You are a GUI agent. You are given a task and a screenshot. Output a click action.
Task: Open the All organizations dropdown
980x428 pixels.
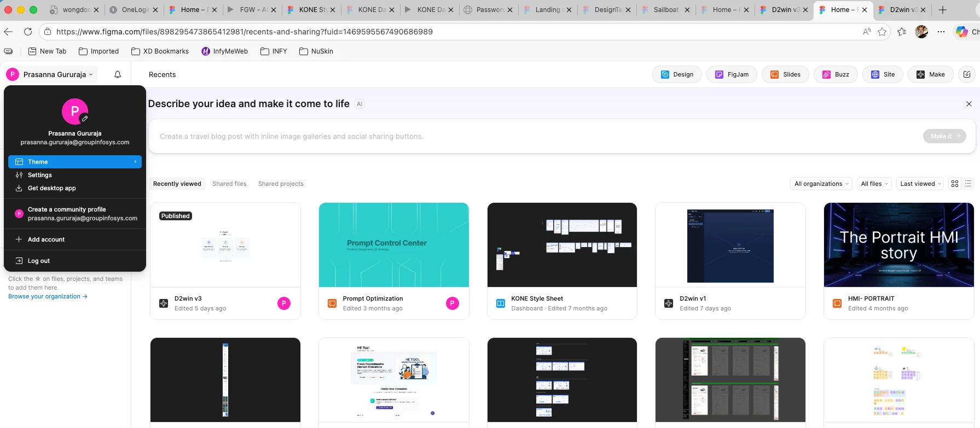click(x=821, y=184)
